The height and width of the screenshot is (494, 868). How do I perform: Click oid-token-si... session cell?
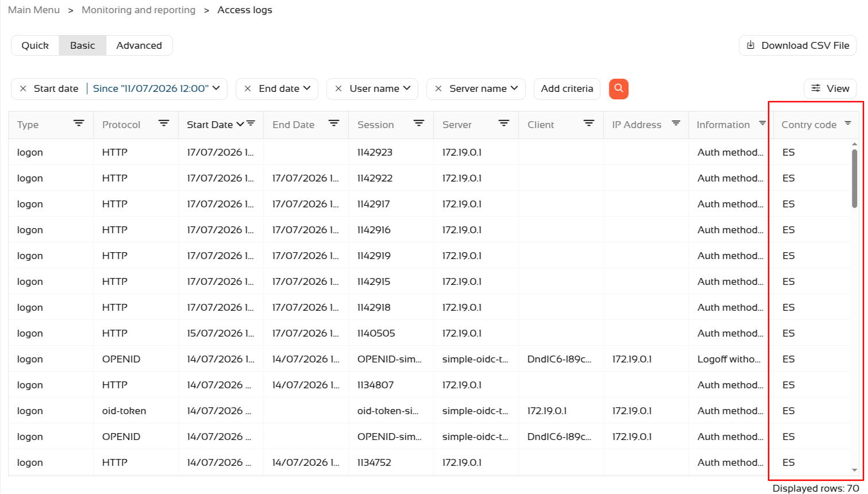(391, 411)
